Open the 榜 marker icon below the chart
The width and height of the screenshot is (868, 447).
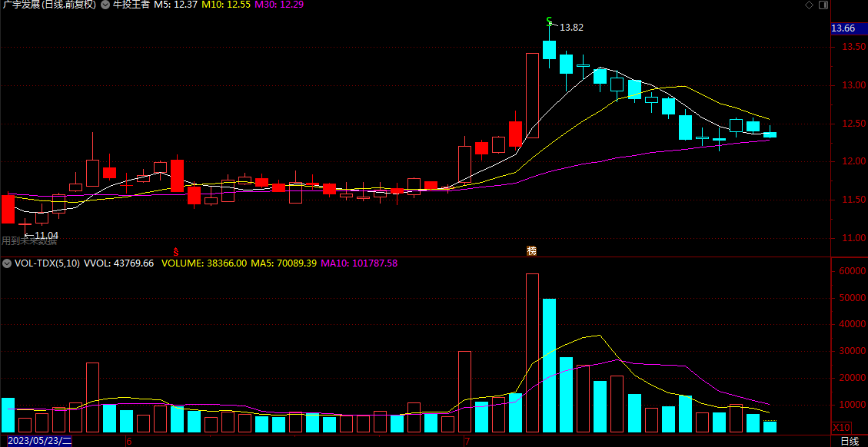tap(531, 250)
